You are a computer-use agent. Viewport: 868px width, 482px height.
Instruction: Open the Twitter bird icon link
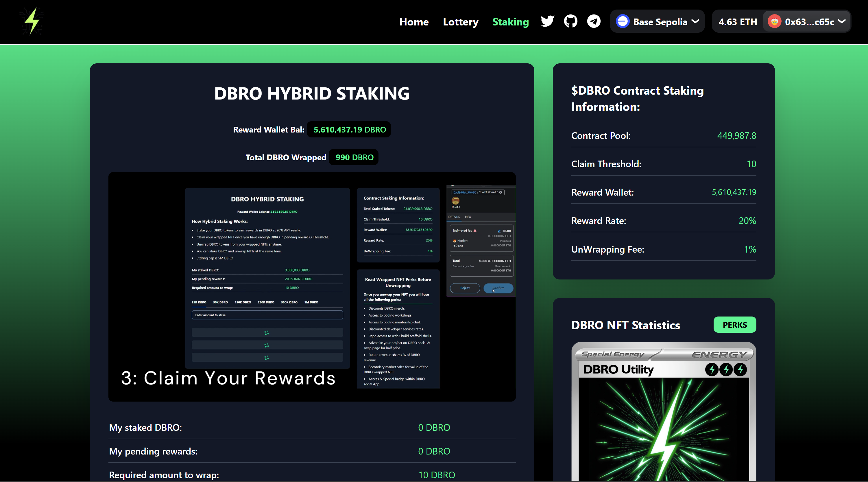click(547, 21)
